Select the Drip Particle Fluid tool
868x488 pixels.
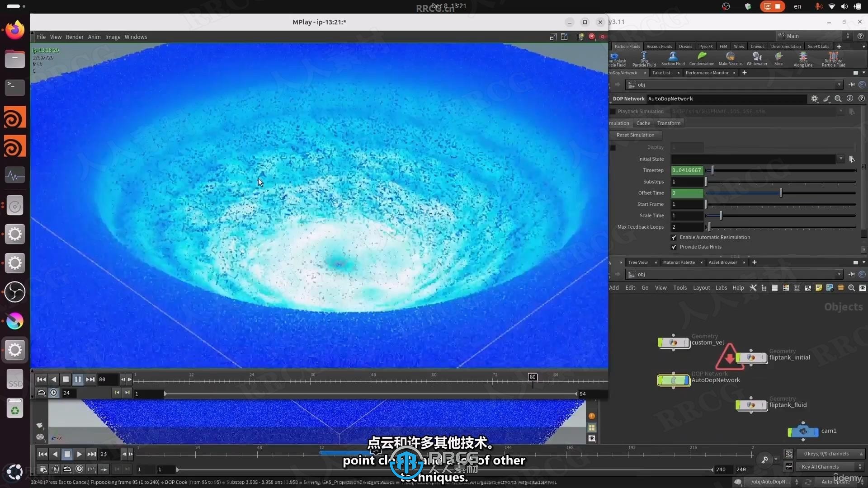tap(644, 59)
